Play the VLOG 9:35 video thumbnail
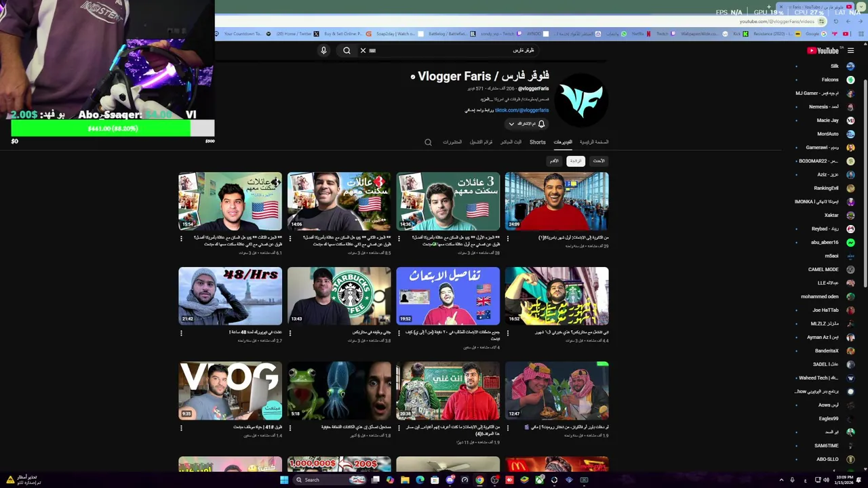Screen dimensions: 868x488 (231, 391)
